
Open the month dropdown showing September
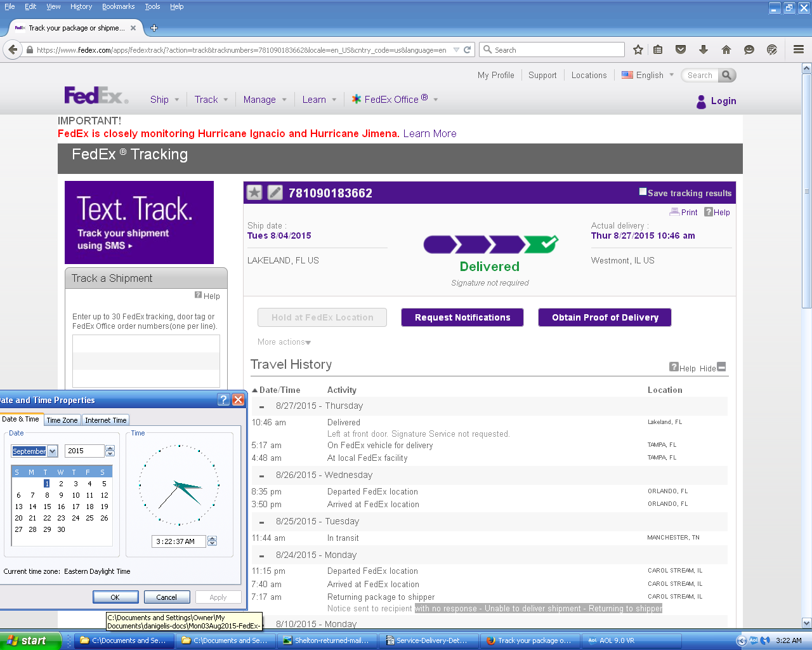pyautogui.click(x=53, y=451)
